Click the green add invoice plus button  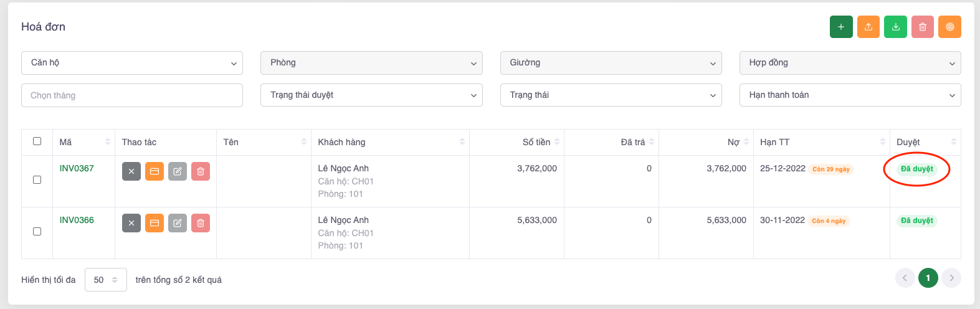tap(840, 27)
